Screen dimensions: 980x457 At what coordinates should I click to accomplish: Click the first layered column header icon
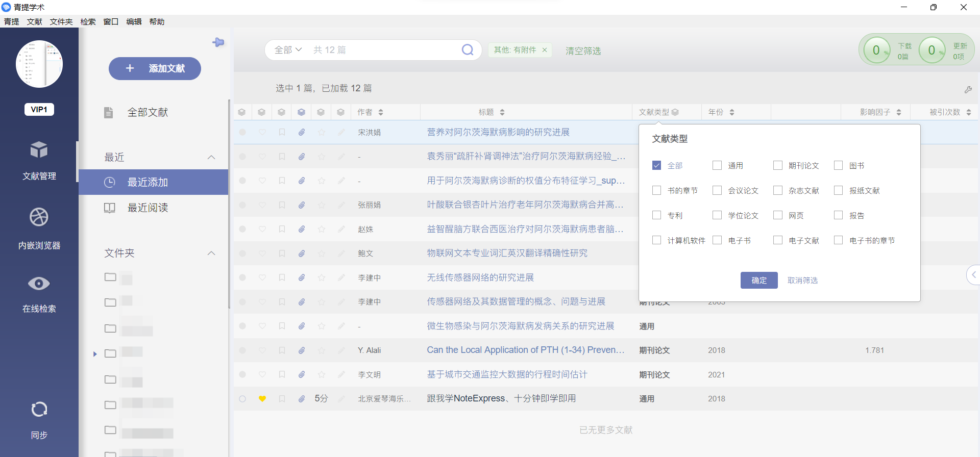click(242, 112)
